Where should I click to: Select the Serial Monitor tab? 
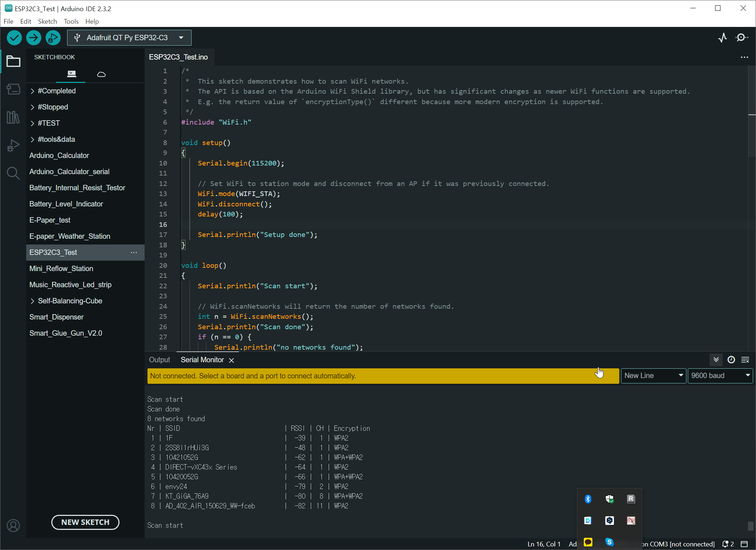[x=202, y=360]
